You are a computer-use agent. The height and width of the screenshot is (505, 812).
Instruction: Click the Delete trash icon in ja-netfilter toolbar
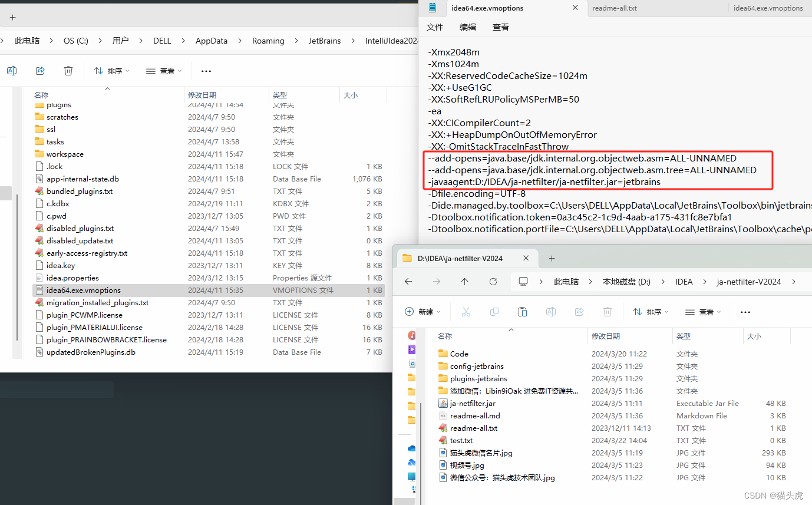pyautogui.click(x=608, y=312)
